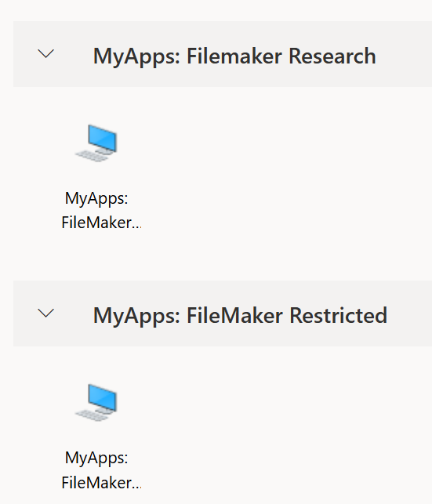Click the blue monitor screen of Restricted resource
This screenshot has height=504, width=432.
(x=103, y=398)
